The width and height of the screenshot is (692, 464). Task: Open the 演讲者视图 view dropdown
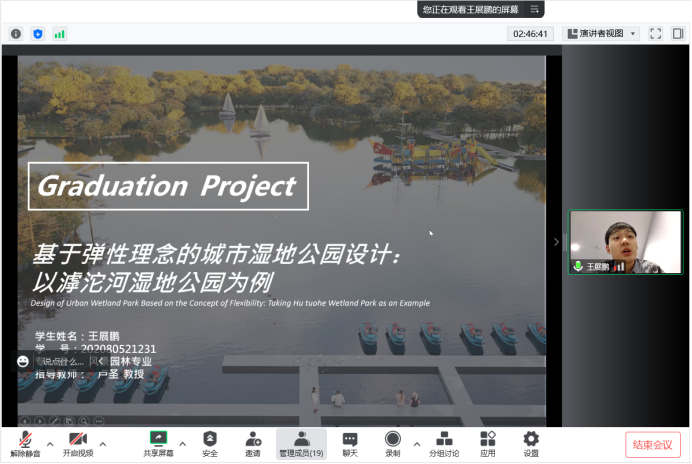click(x=601, y=33)
